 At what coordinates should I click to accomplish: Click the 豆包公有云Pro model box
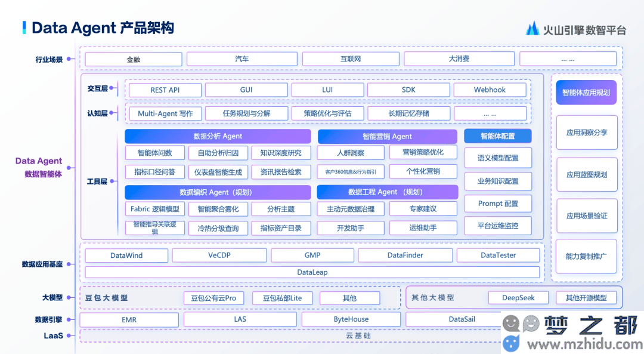coord(213,298)
